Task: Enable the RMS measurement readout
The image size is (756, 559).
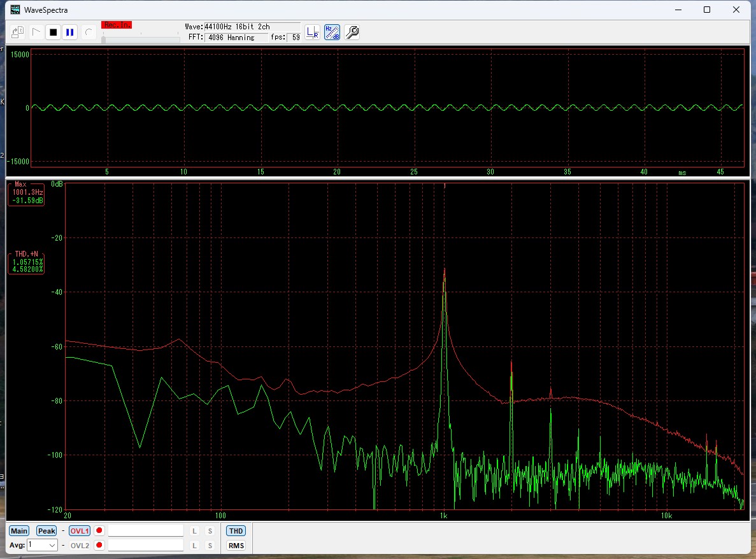Action: click(236, 546)
